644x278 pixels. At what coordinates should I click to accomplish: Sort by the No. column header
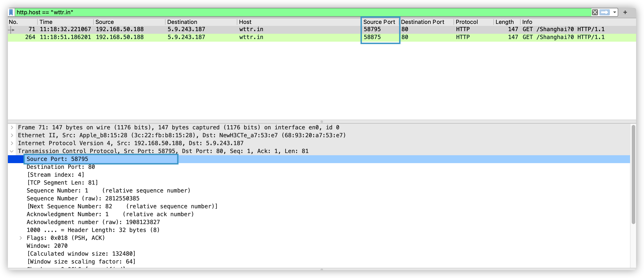23,22
